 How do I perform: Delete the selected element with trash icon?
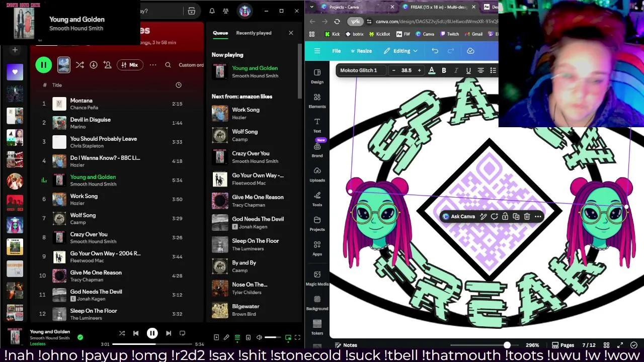[x=527, y=217]
